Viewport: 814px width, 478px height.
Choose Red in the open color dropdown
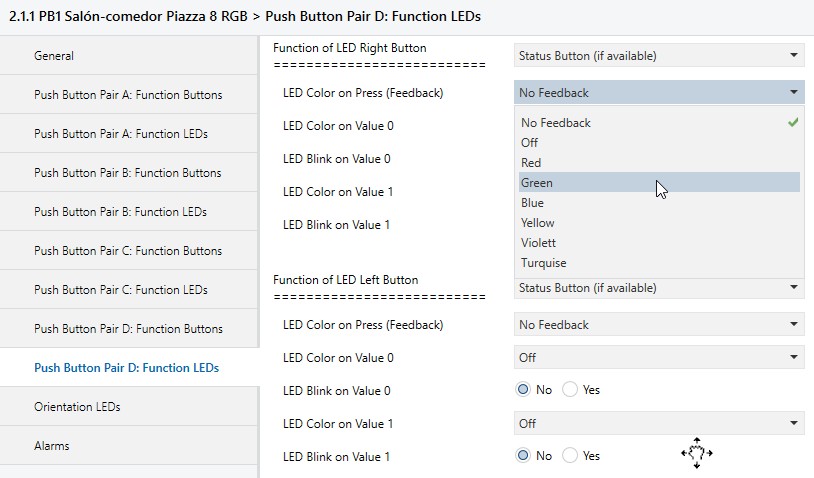(x=531, y=163)
